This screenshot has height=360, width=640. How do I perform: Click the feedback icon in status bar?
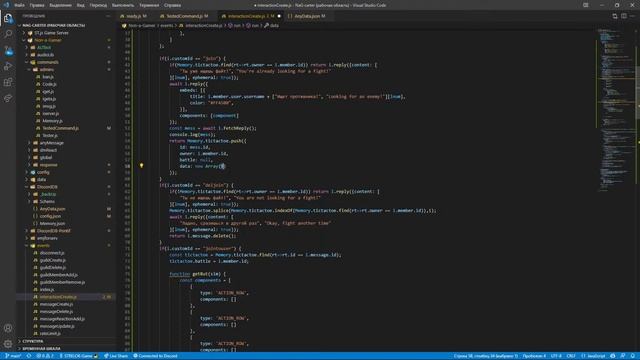[623, 356]
